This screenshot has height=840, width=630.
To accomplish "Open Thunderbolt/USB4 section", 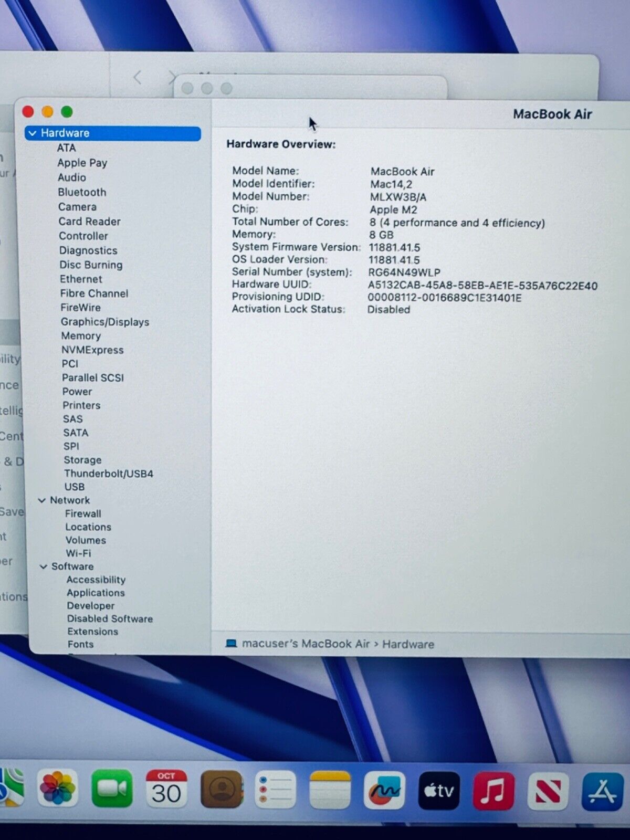I will tap(109, 474).
